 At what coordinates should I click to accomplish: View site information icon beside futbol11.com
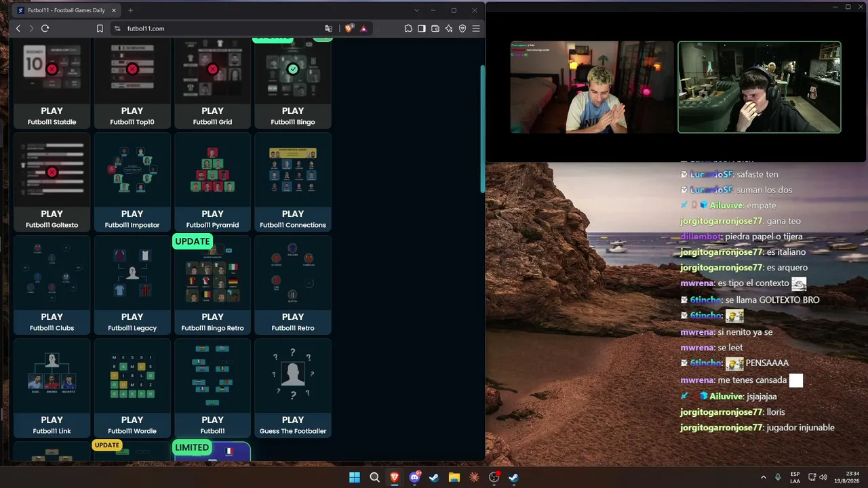pos(117,28)
